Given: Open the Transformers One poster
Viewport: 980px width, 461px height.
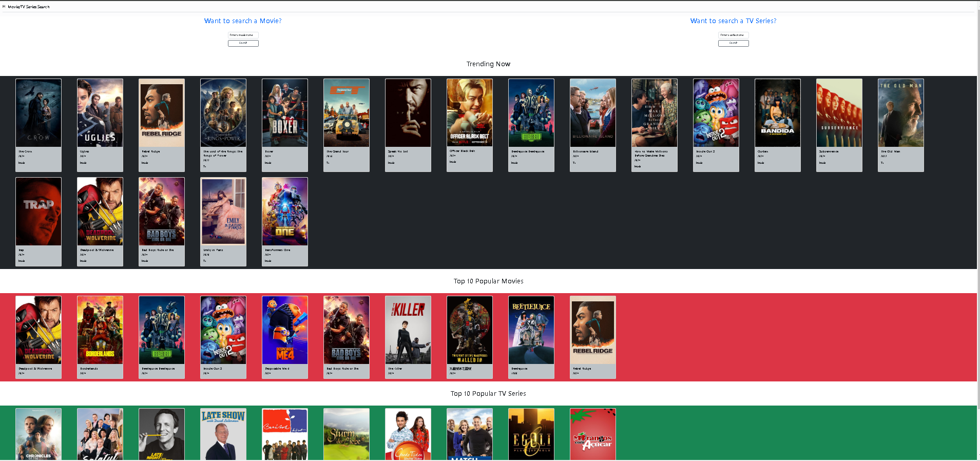Looking at the screenshot, I should [x=285, y=212].
